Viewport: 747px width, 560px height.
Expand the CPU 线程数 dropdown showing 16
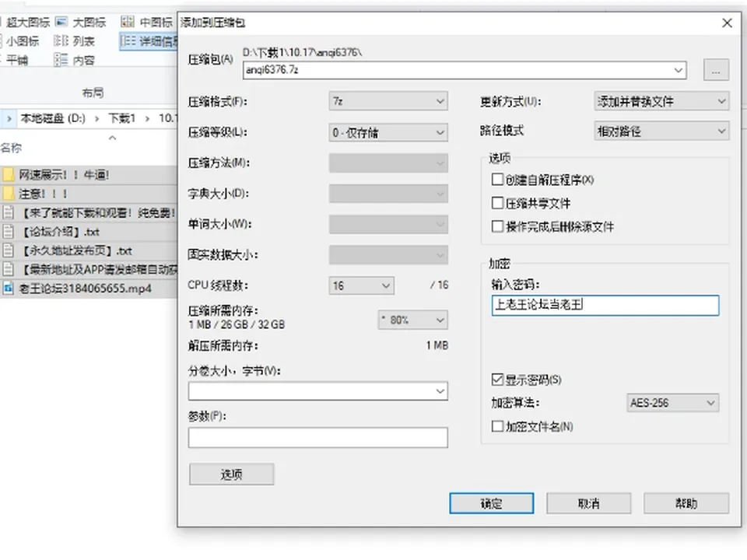[x=361, y=285]
